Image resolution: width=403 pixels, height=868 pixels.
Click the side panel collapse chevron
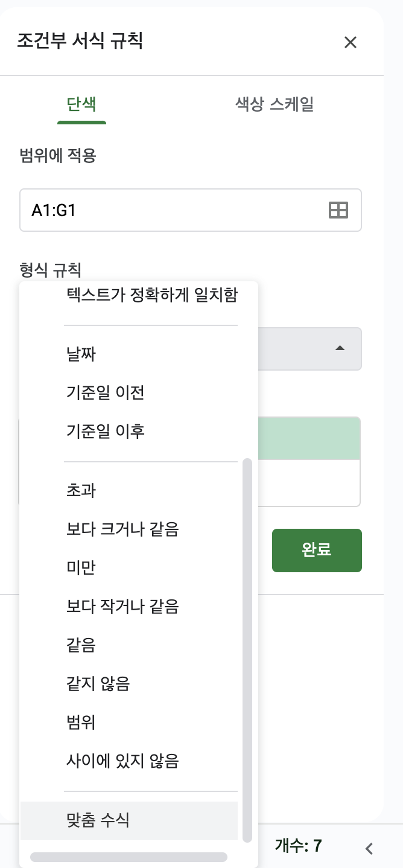(x=369, y=848)
